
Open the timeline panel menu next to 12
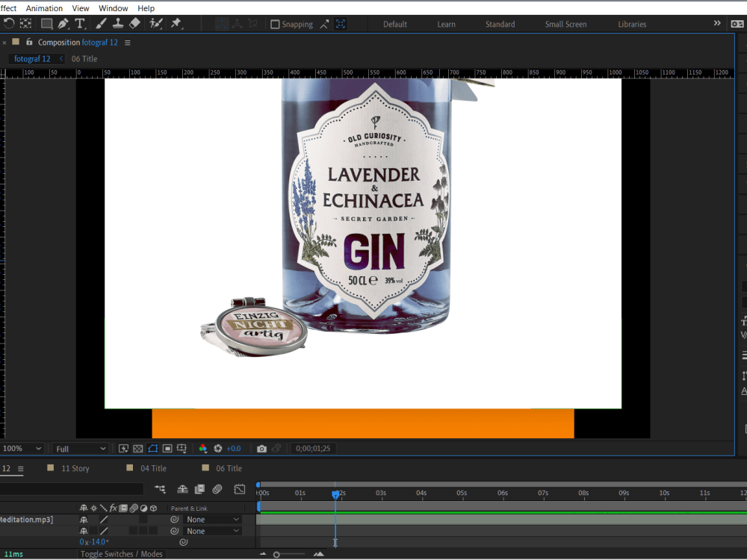20,469
